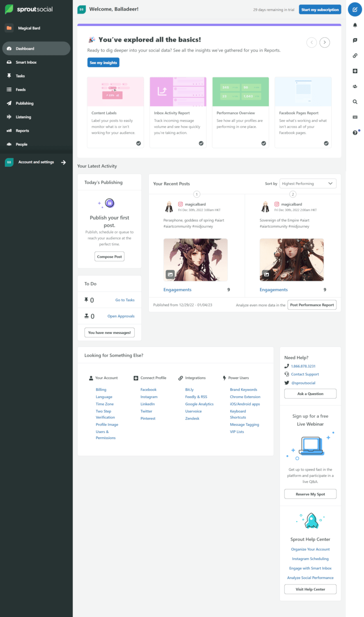Screen dimensions: 364x617
Task: Click the image icon on Persephone thumbnail
Action: (x=170, y=274)
